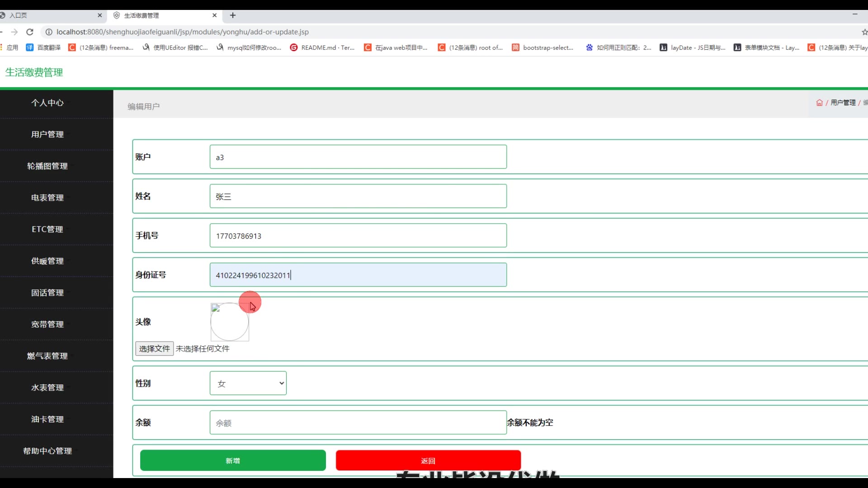Switch to the 入口页 tab
This screenshot has height=488, width=868.
coord(50,15)
